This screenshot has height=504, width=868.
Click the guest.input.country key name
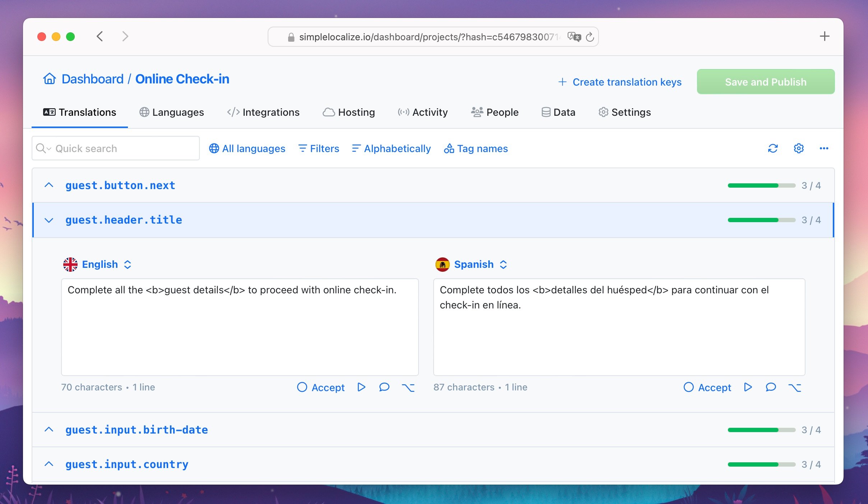click(x=127, y=464)
